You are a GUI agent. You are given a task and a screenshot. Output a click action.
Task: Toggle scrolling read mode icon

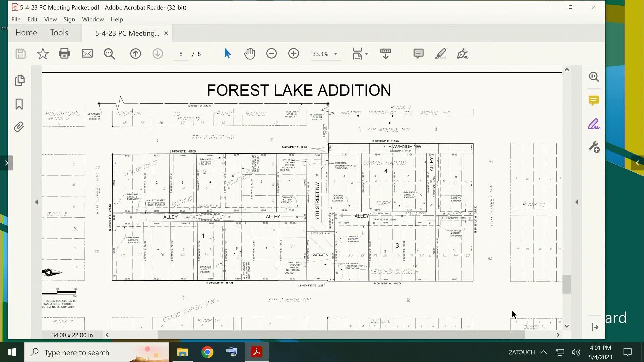[x=386, y=54]
